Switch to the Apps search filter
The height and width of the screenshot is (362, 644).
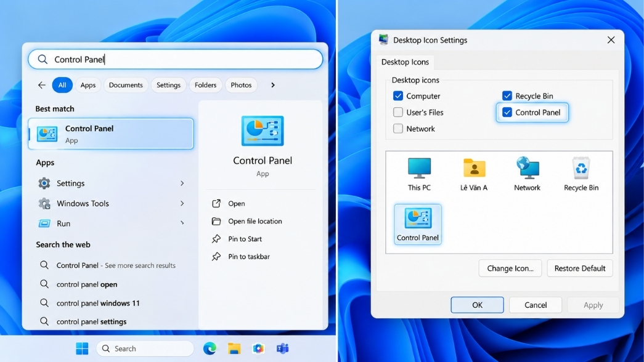pos(88,85)
